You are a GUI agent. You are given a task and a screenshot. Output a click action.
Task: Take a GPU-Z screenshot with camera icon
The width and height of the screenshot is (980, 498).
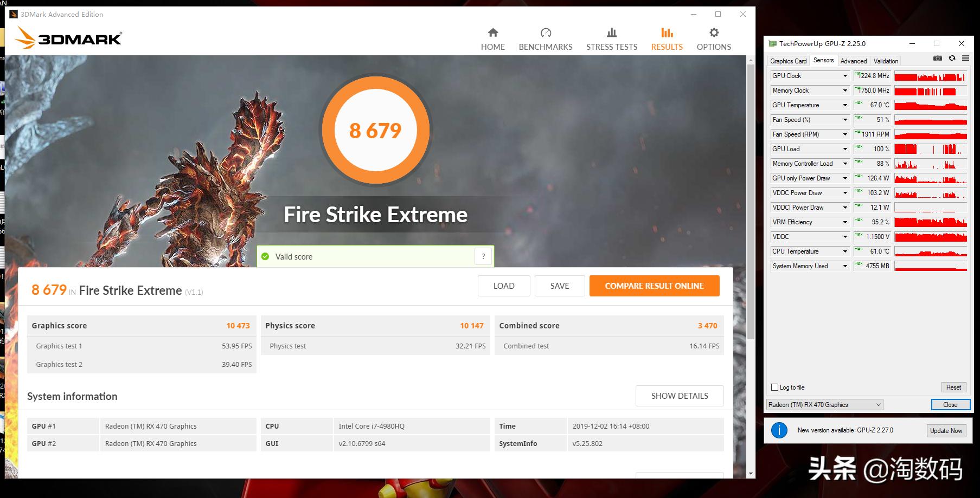tap(937, 59)
